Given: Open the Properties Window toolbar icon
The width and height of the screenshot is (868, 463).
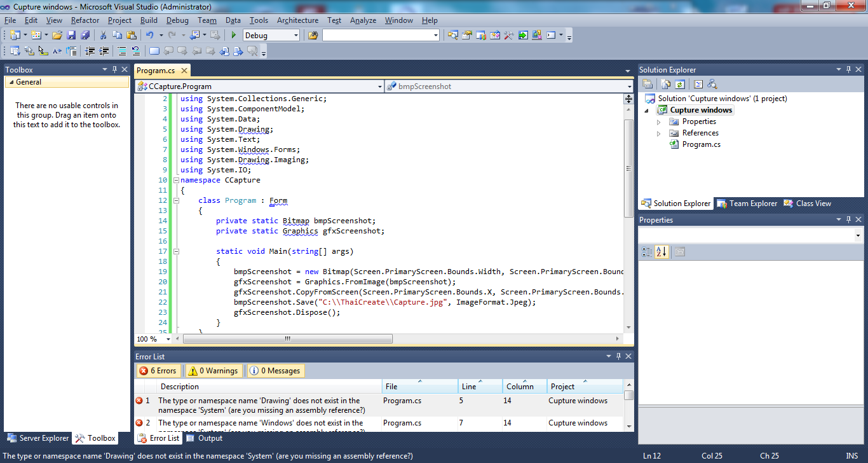Looking at the screenshot, I should pyautogui.click(x=467, y=35).
